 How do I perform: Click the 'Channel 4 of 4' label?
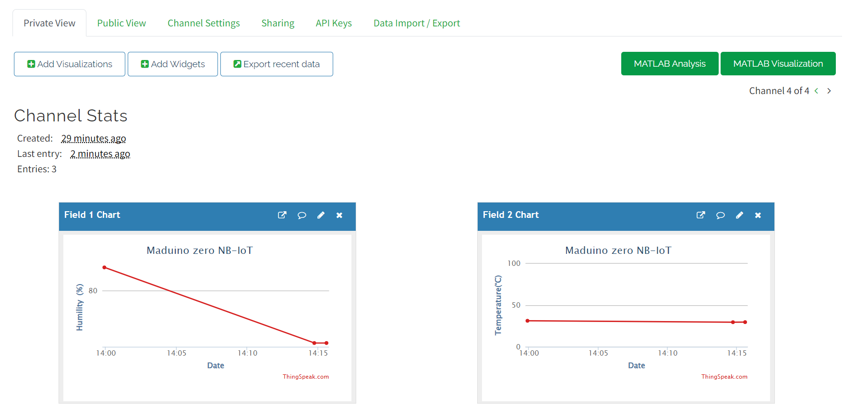pos(779,91)
